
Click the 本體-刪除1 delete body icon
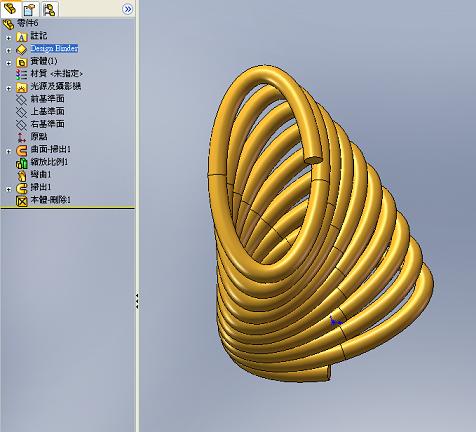click(x=22, y=201)
